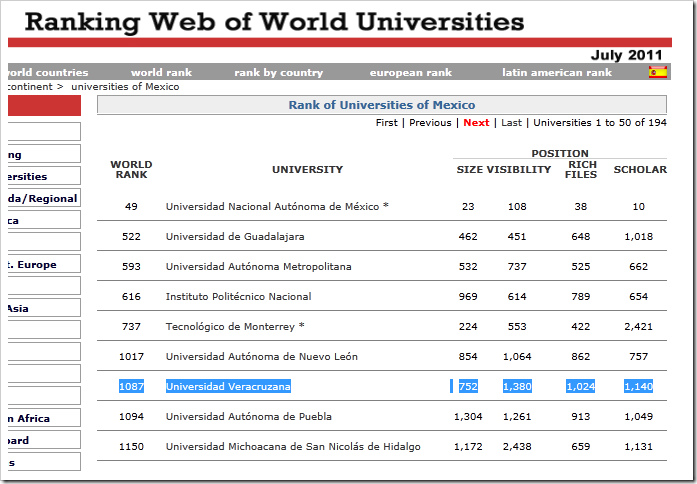Open the rank by country menu
Image resolution: width=697 pixels, height=484 pixels.
click(x=279, y=73)
